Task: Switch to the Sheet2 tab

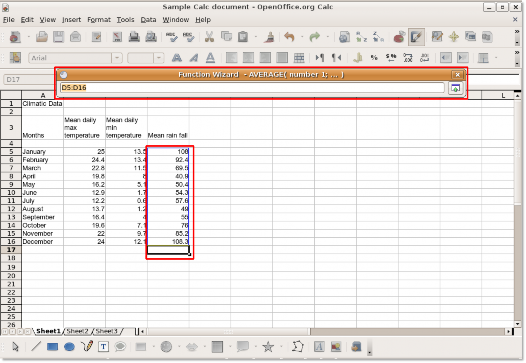Action: pyautogui.click(x=77, y=331)
